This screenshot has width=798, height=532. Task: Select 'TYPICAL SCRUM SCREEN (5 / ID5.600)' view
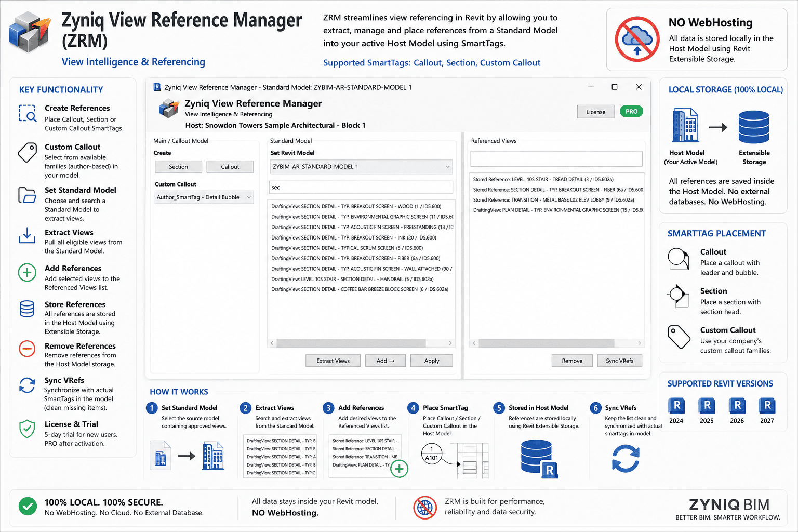tap(361, 248)
